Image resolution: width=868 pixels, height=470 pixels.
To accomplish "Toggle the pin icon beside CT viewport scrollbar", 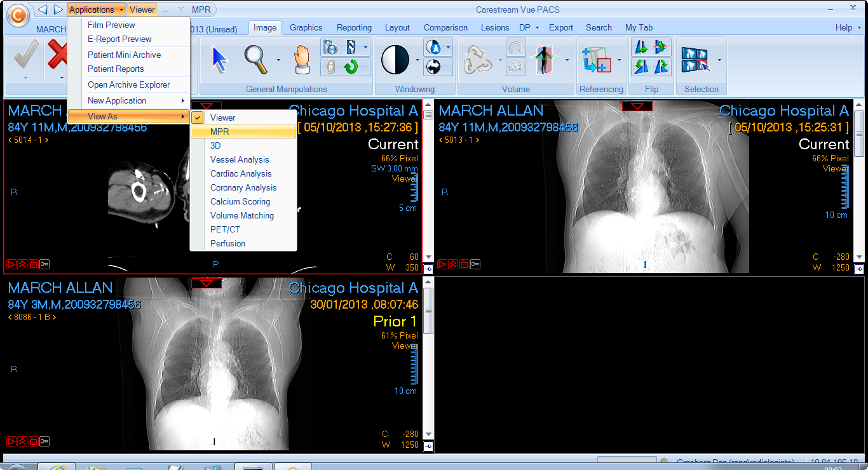I will (x=428, y=269).
